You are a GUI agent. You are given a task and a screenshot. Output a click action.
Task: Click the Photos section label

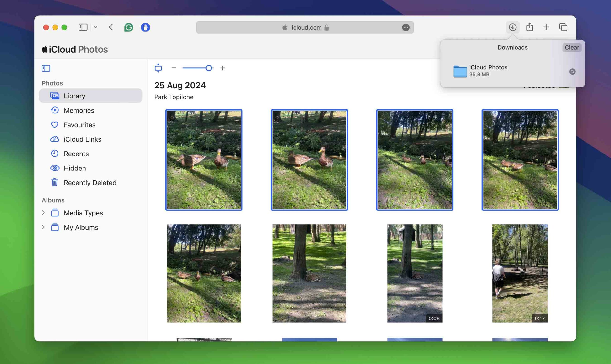[52, 83]
